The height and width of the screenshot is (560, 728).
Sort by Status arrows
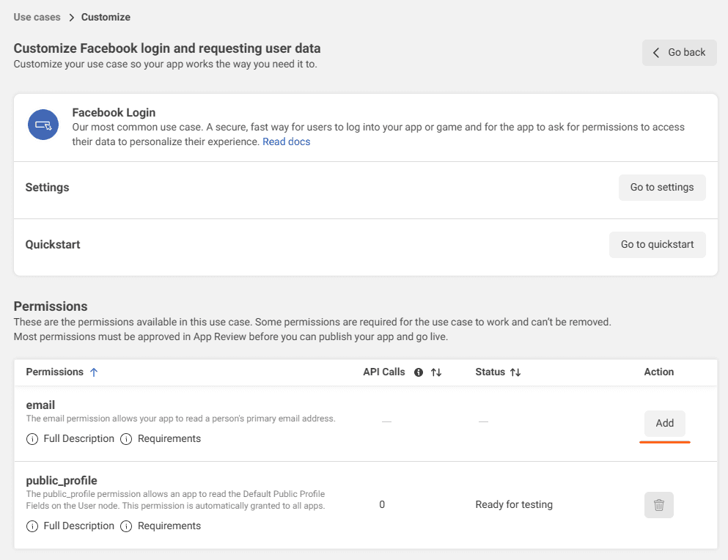pos(515,372)
